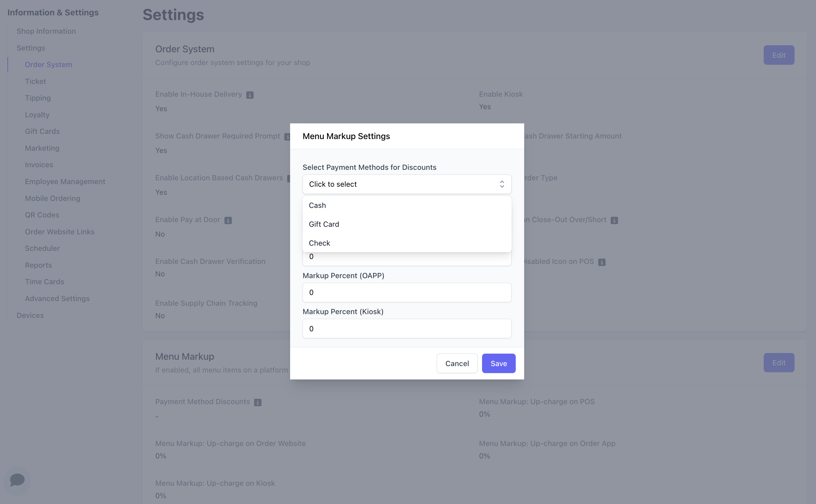816x504 pixels.
Task: Go to Tipping settings in sidebar
Action: [x=38, y=98]
